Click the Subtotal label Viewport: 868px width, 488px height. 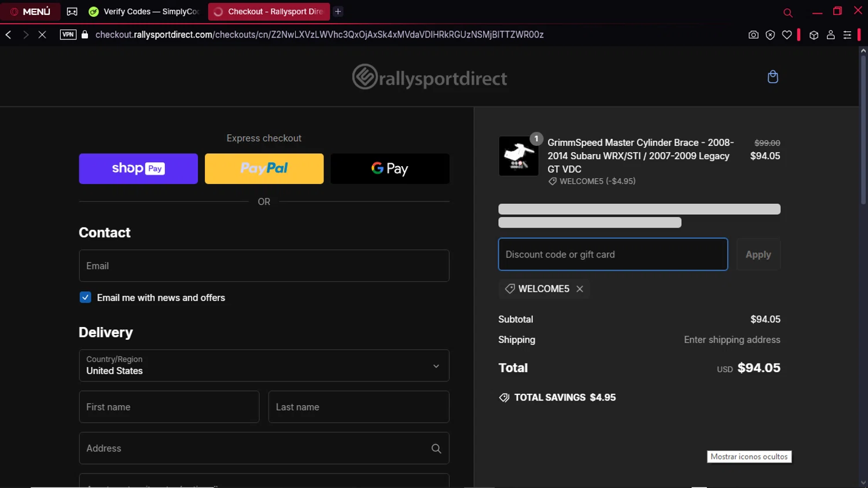click(x=516, y=320)
